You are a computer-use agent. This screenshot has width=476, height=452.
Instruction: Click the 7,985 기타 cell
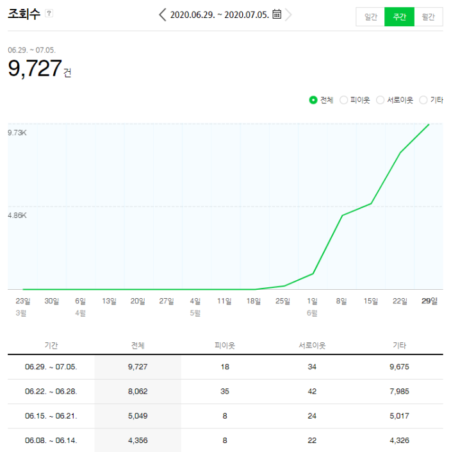click(399, 392)
